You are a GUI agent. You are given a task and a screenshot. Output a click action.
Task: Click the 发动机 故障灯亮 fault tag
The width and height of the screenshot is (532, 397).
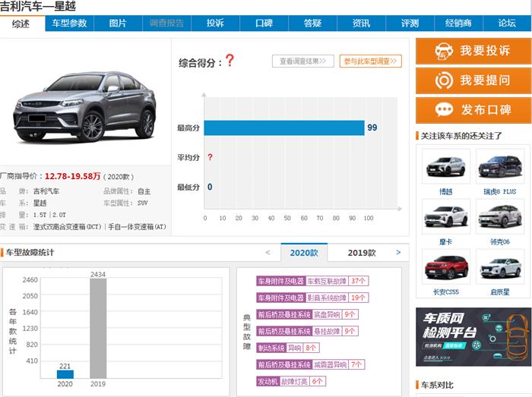291,381
